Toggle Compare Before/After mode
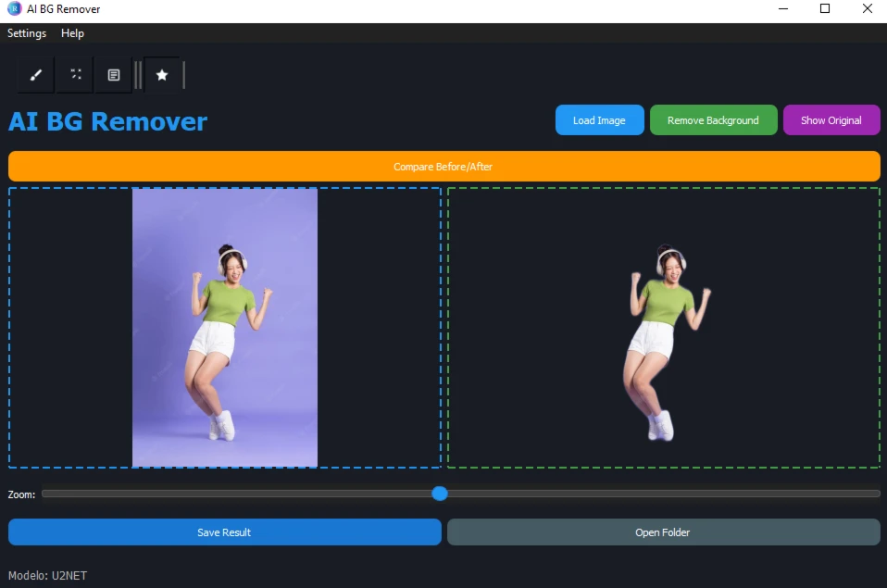 tap(444, 167)
